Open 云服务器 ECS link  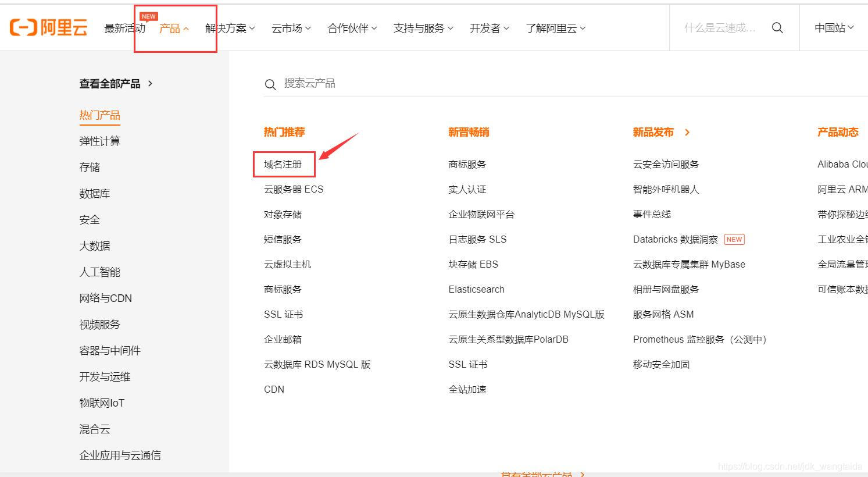(x=294, y=189)
